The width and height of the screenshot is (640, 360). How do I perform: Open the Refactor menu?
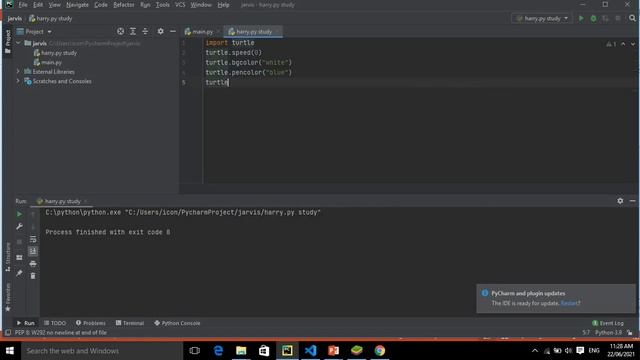(124, 5)
